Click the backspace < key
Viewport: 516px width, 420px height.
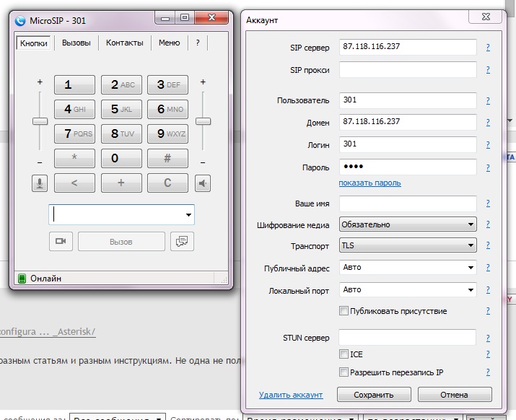[x=74, y=183]
